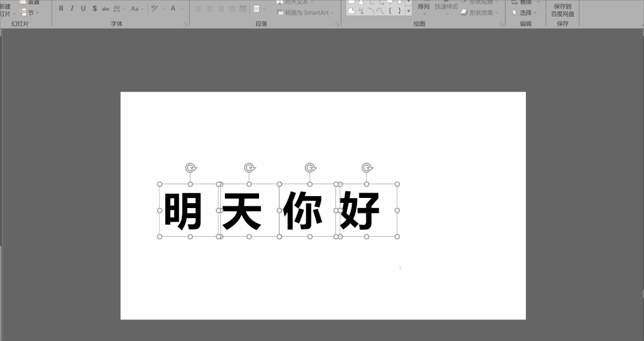Apply text shadow effect
644x341 pixels.
[x=94, y=8]
